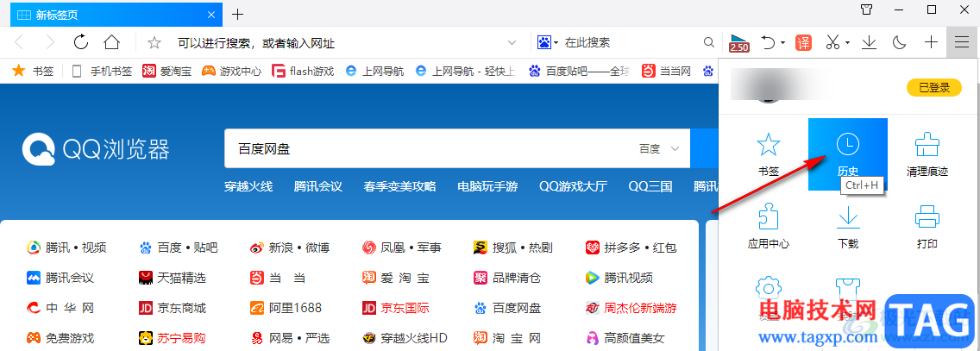Click the toolbar plus add icon

click(x=931, y=42)
